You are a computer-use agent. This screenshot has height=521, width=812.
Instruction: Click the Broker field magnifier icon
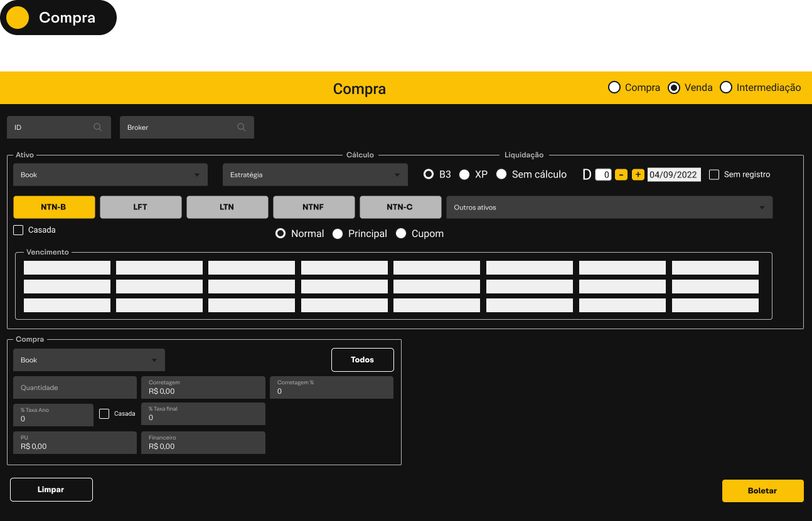tap(241, 127)
